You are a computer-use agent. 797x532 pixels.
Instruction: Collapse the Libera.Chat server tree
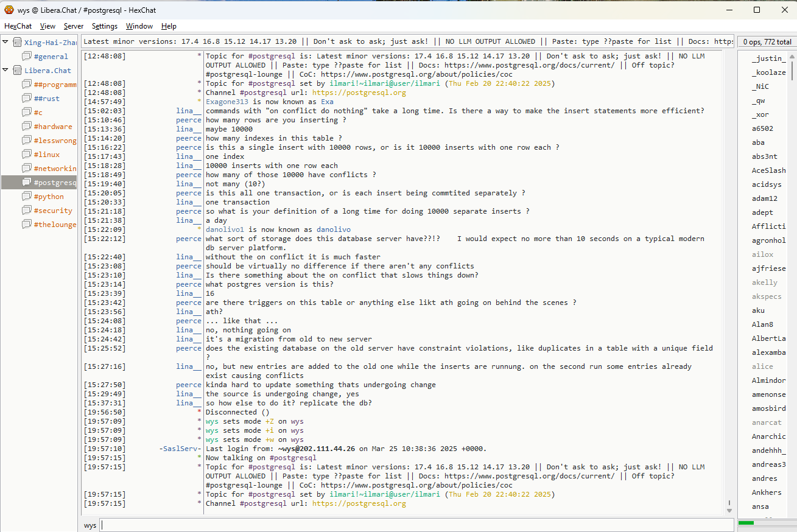[5, 70]
